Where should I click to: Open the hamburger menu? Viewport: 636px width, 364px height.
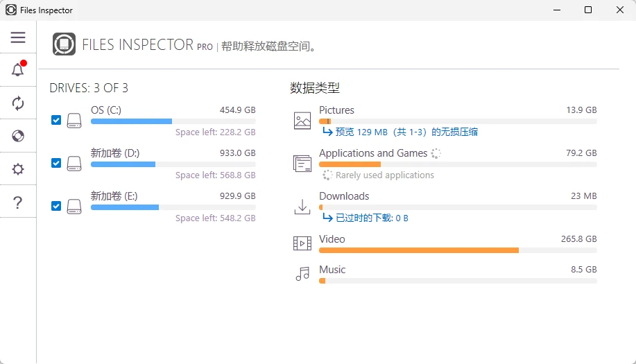click(x=18, y=37)
